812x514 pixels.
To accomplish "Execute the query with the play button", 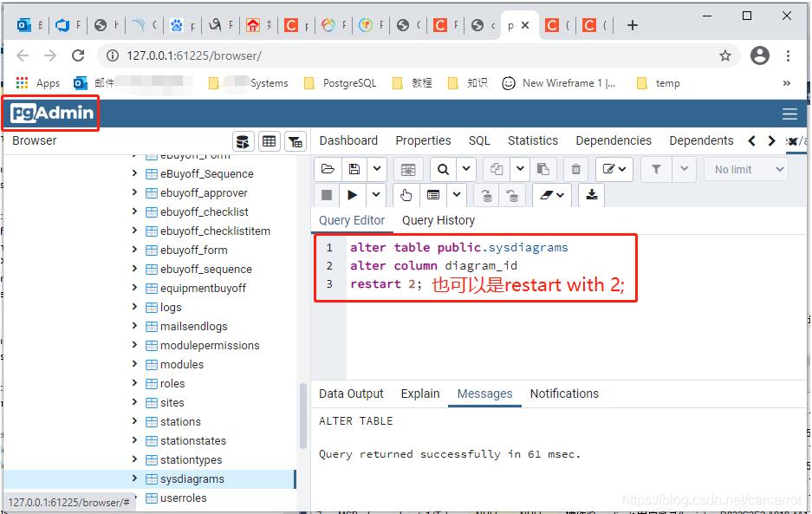I will click(x=353, y=195).
